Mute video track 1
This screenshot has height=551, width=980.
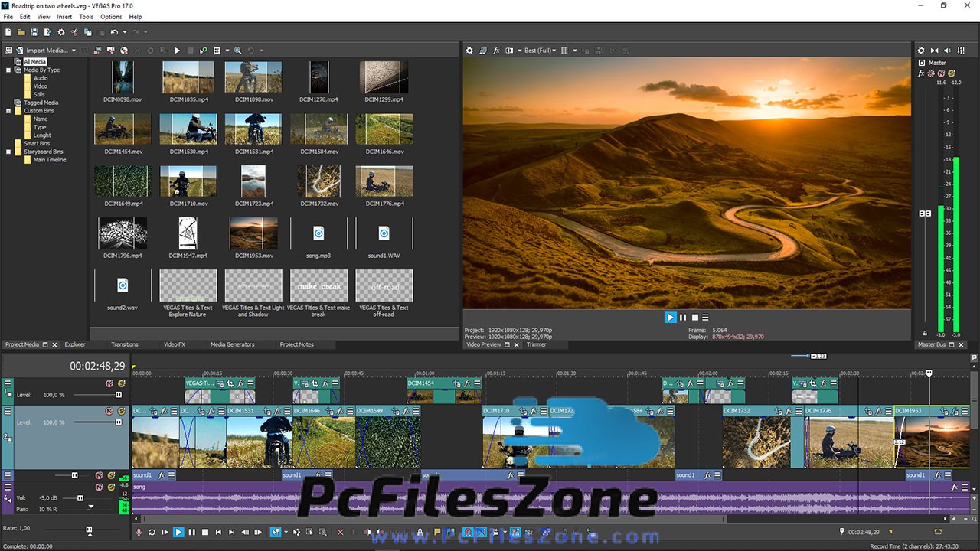point(109,383)
